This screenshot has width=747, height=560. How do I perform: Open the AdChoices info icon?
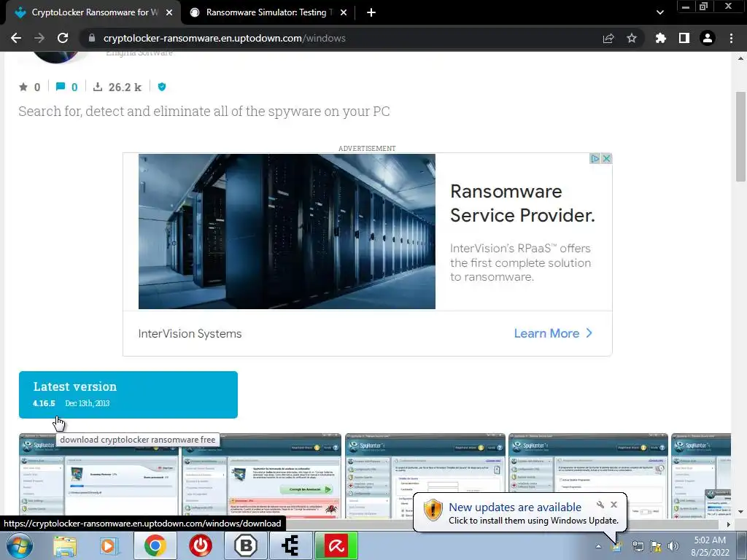(x=595, y=158)
